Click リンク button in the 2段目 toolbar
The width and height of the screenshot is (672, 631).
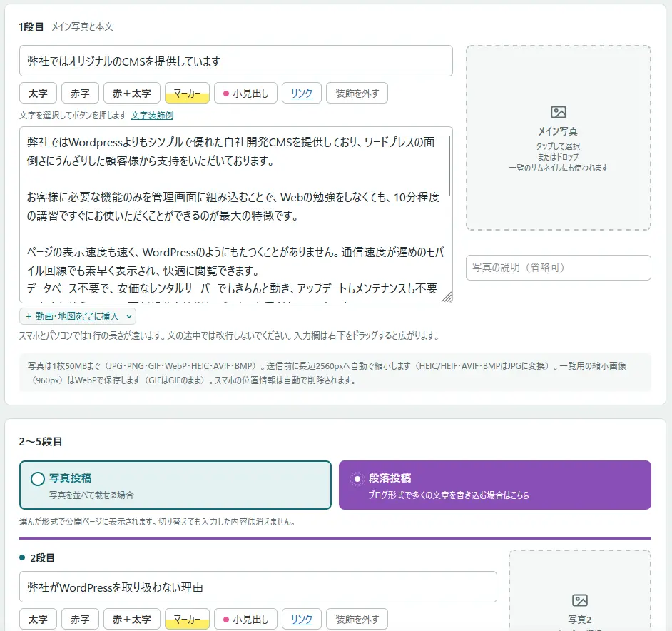point(301,619)
